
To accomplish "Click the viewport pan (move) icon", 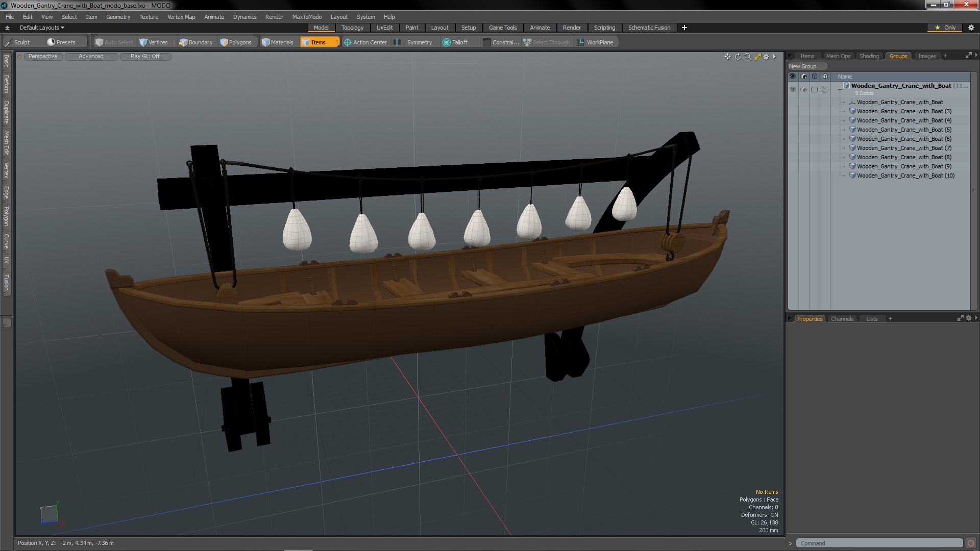I will (727, 57).
